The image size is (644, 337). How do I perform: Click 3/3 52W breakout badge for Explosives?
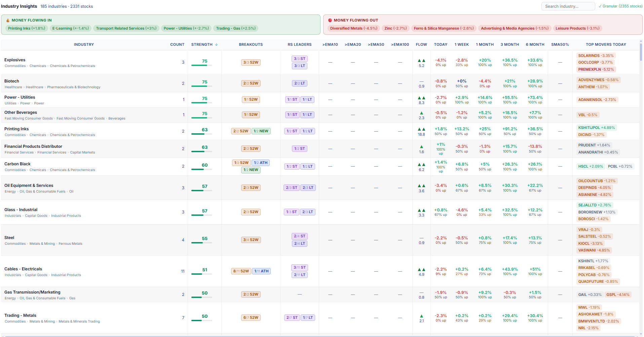251,62
